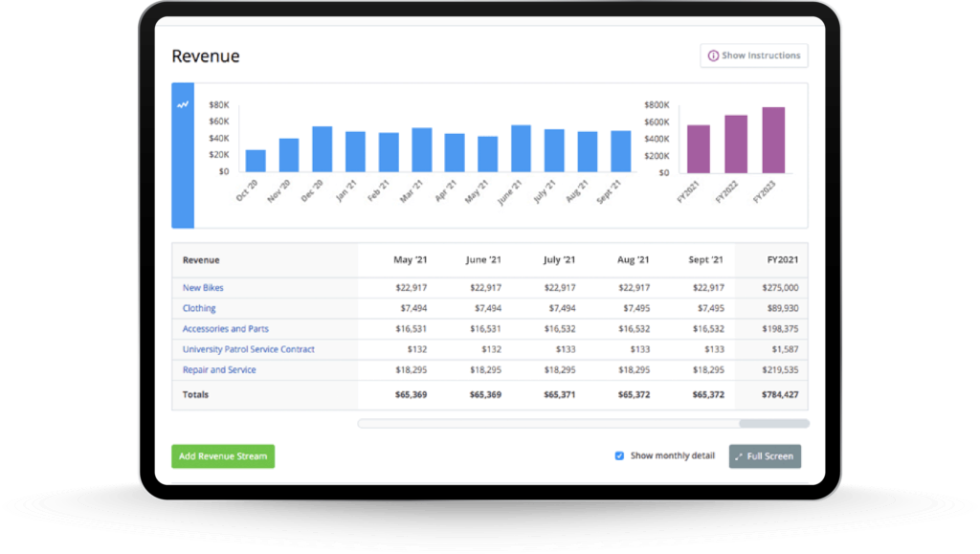Image resolution: width=980 pixels, height=554 pixels.
Task: Click the FY2023 purple bar
Action: pyautogui.click(x=773, y=140)
